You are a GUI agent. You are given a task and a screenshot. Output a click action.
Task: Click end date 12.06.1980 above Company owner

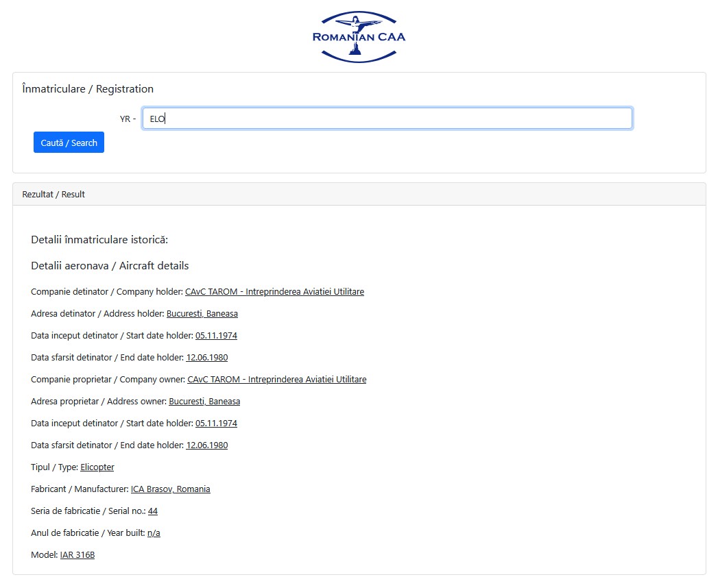click(206, 358)
